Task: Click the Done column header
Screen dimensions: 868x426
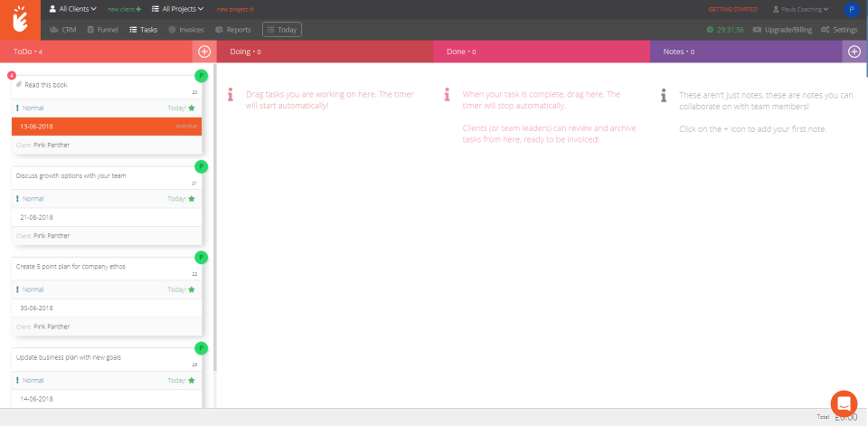Action: click(x=541, y=52)
